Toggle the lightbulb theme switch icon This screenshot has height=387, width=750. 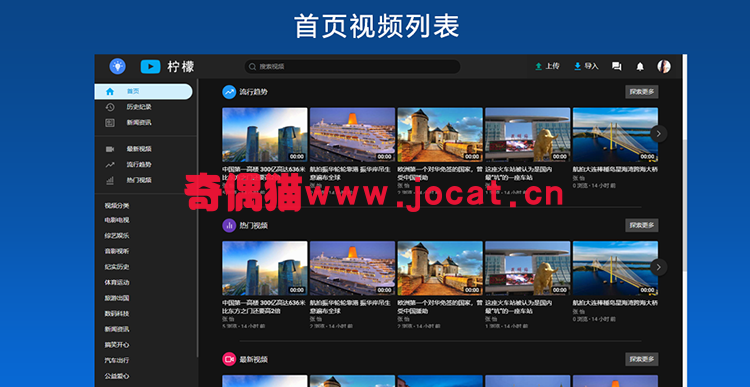[x=117, y=66]
